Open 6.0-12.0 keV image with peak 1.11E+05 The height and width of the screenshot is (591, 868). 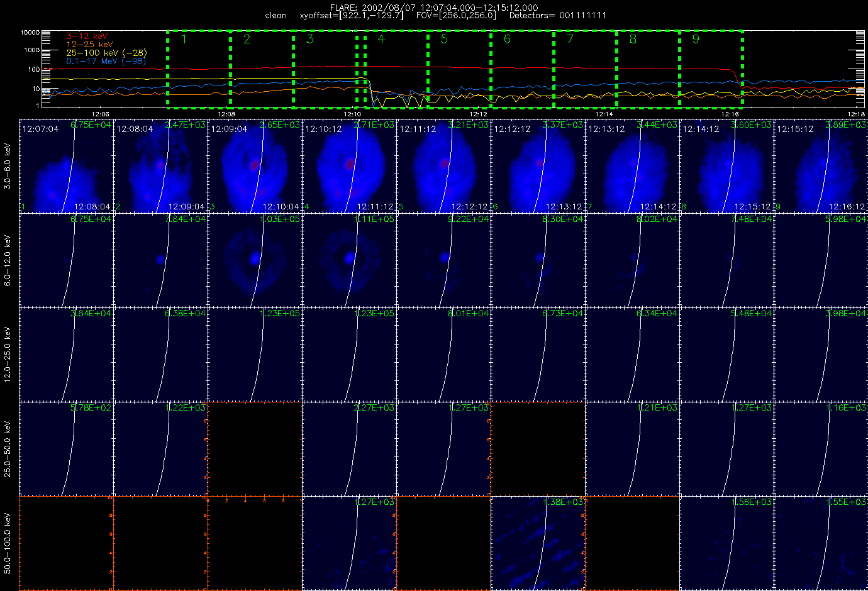pyautogui.click(x=349, y=260)
